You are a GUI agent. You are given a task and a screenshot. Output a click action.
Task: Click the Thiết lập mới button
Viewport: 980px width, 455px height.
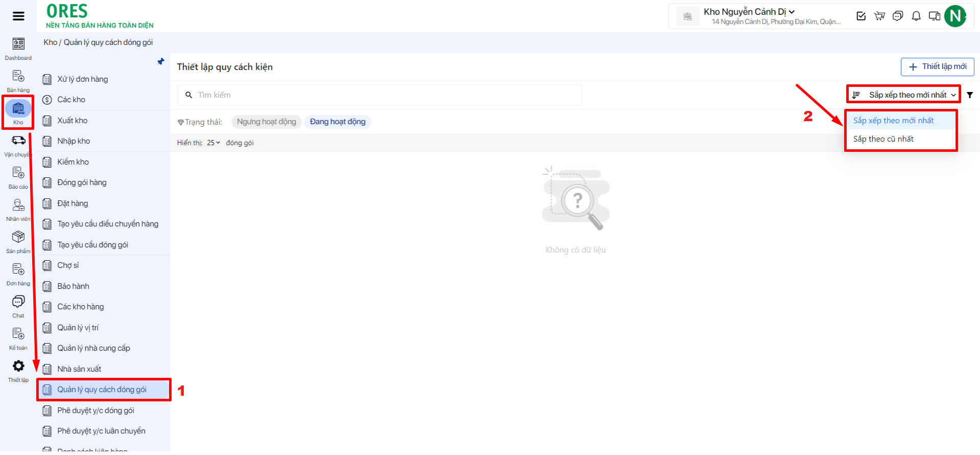tap(937, 67)
